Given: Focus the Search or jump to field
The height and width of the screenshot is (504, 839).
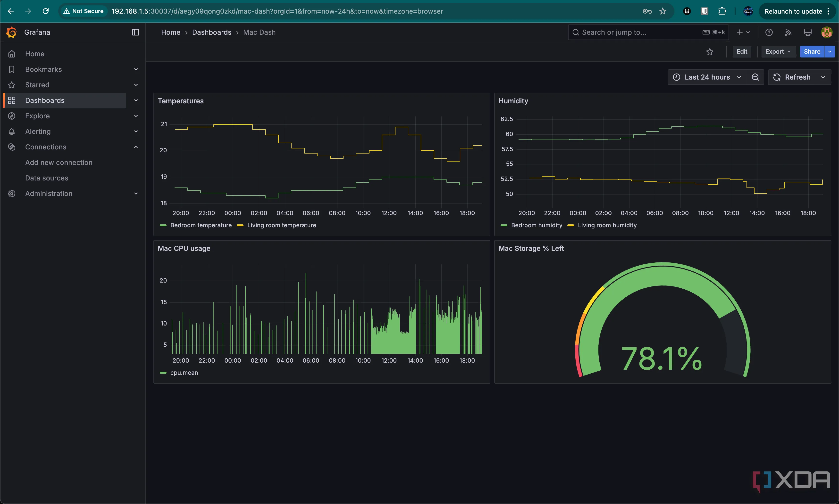Looking at the screenshot, I should tap(639, 32).
